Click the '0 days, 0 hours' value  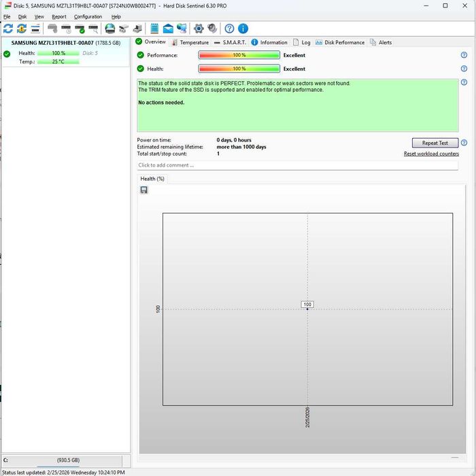[234, 140]
